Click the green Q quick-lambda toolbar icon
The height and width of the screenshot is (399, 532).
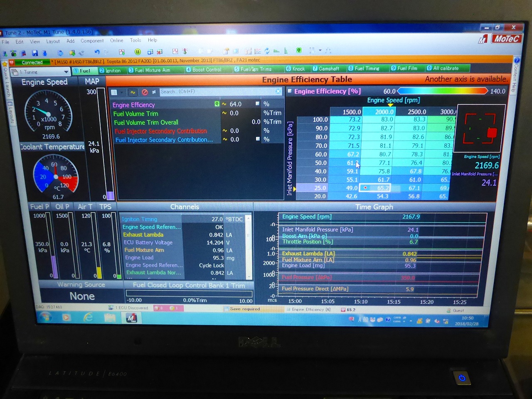click(x=299, y=50)
